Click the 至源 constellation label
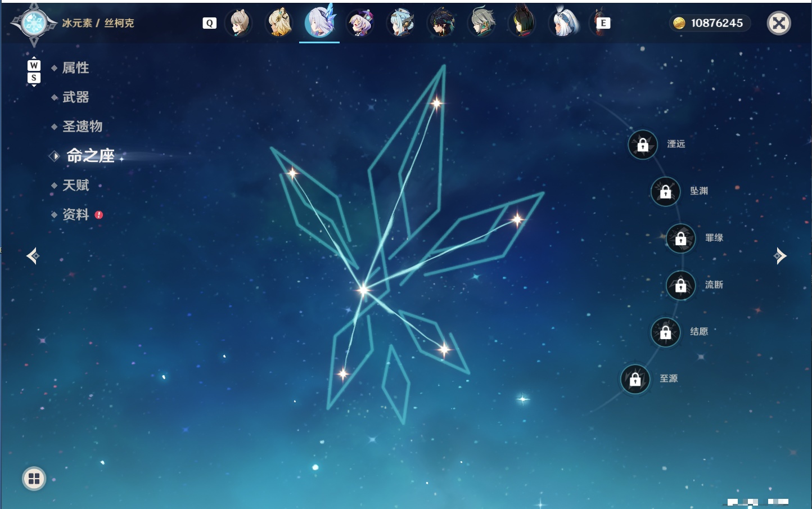The width and height of the screenshot is (812, 509). [669, 379]
